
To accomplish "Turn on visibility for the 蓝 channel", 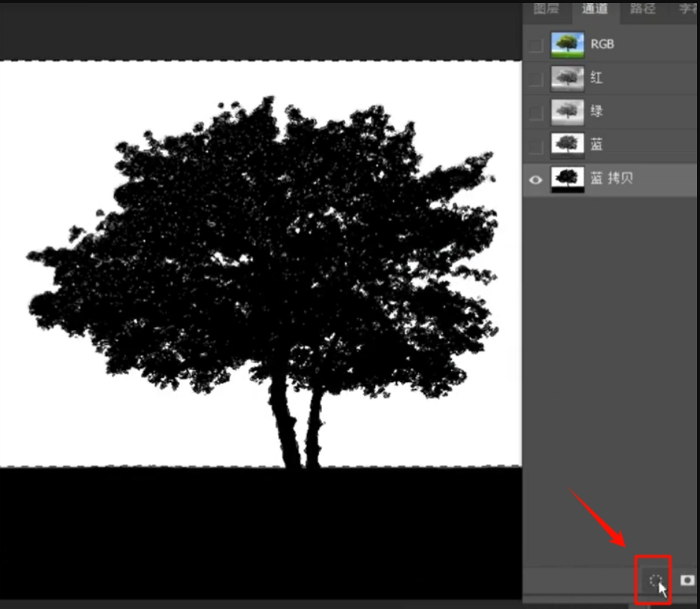I will pos(535,145).
